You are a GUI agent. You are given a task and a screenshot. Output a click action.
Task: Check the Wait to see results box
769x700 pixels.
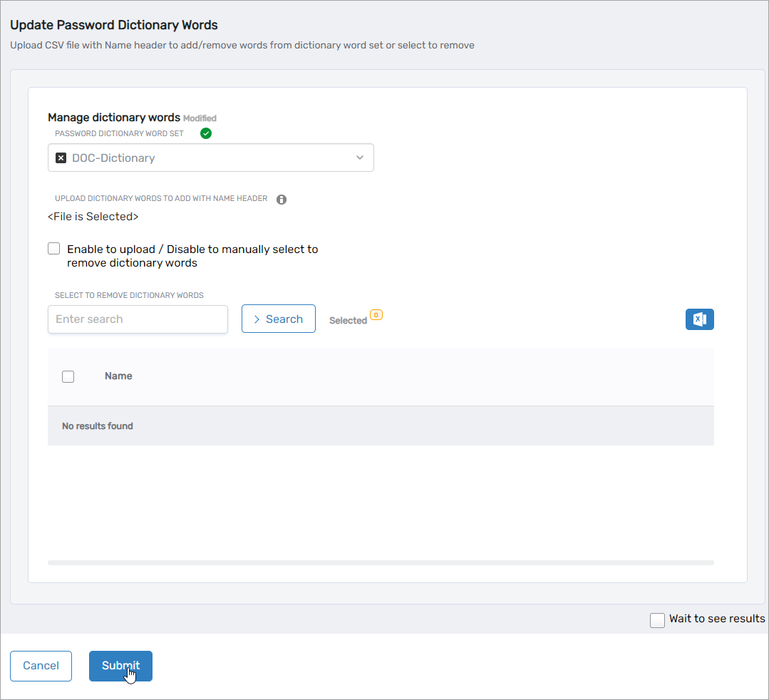[657, 620]
